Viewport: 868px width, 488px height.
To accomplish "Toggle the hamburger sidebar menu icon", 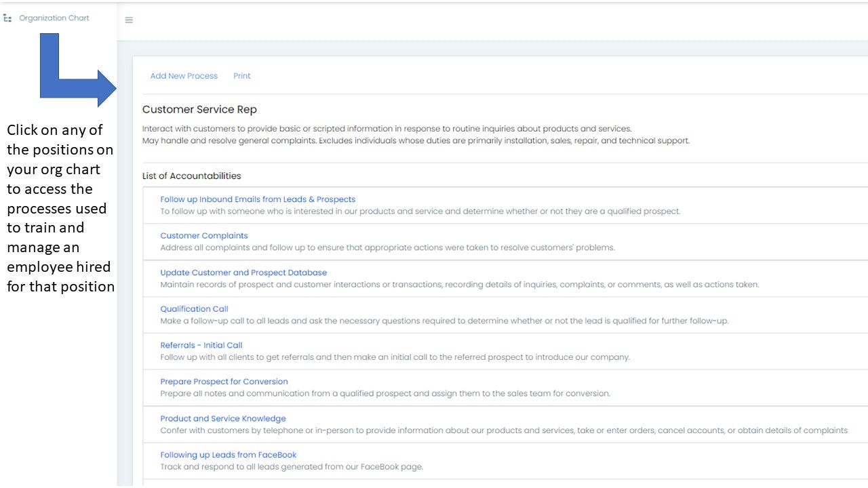I will point(129,20).
